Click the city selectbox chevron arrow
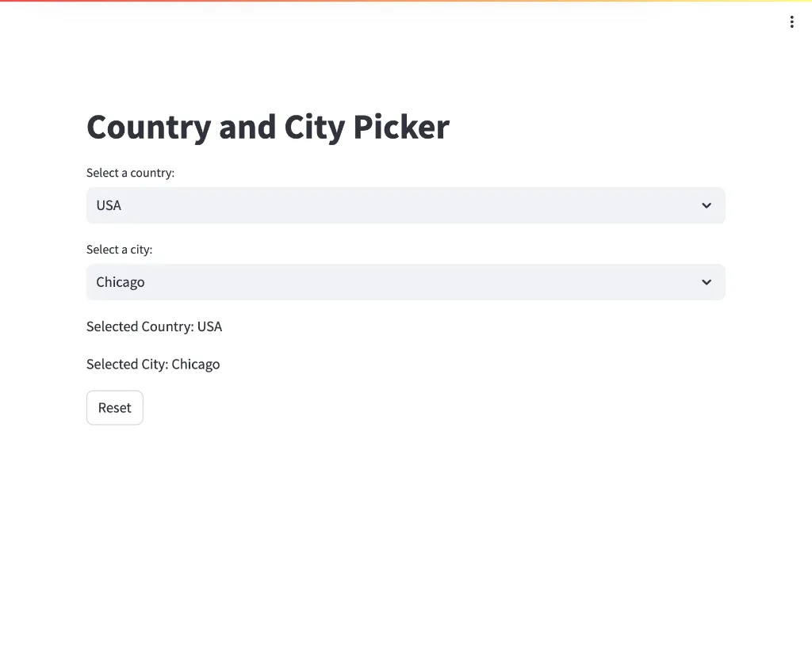This screenshot has height=649, width=812. coord(707,283)
